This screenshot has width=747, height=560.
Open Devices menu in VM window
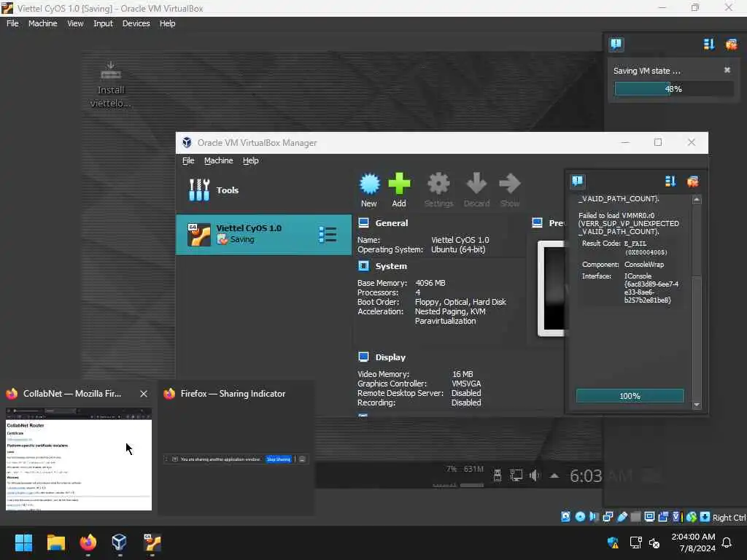(136, 23)
